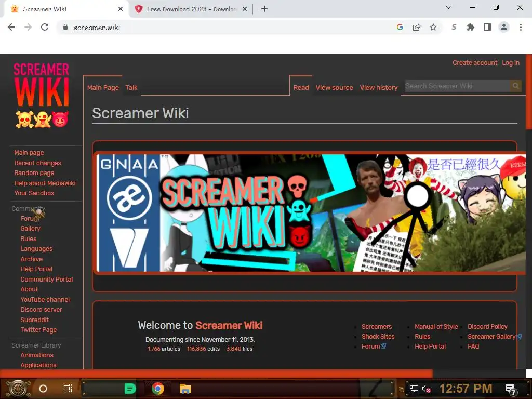Open Screamer Gallery external link
The image size is (532, 399).
click(495, 337)
